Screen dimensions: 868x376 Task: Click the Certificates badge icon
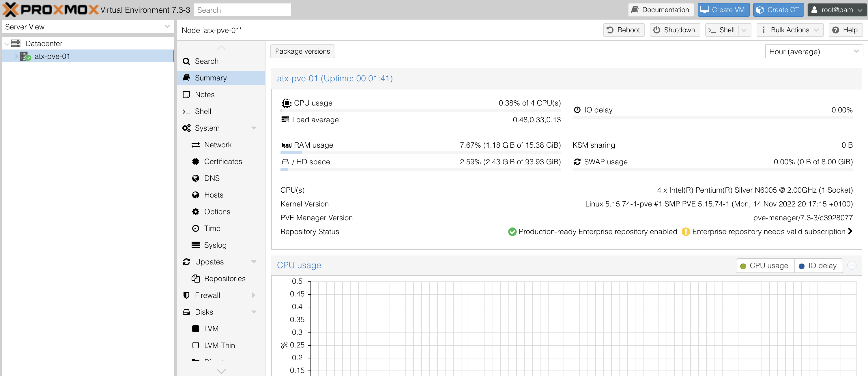click(x=195, y=161)
